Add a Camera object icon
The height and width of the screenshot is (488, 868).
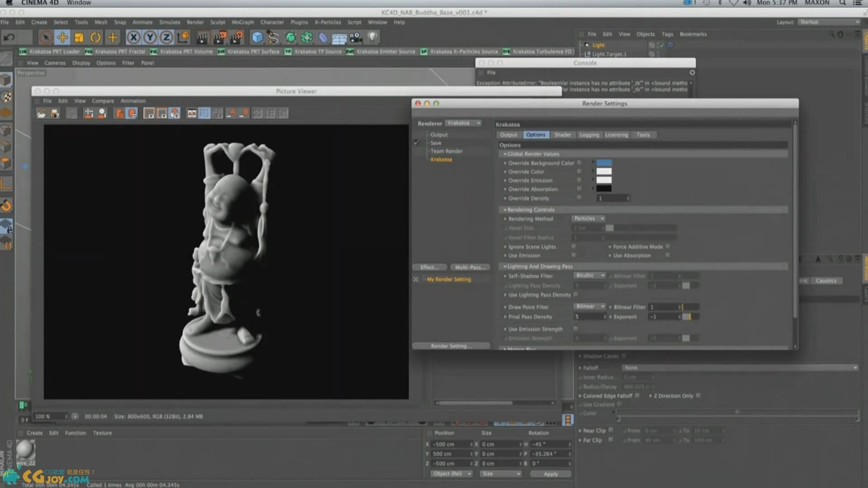coord(356,38)
